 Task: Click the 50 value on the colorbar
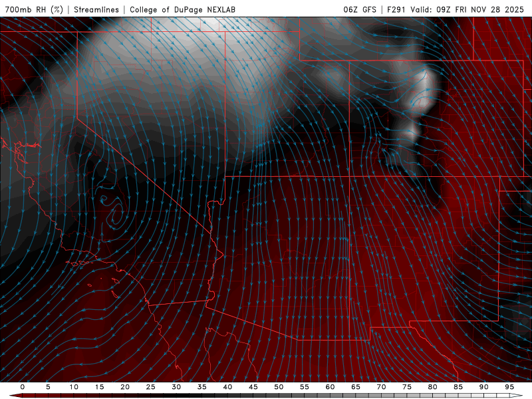pyautogui.click(x=279, y=387)
